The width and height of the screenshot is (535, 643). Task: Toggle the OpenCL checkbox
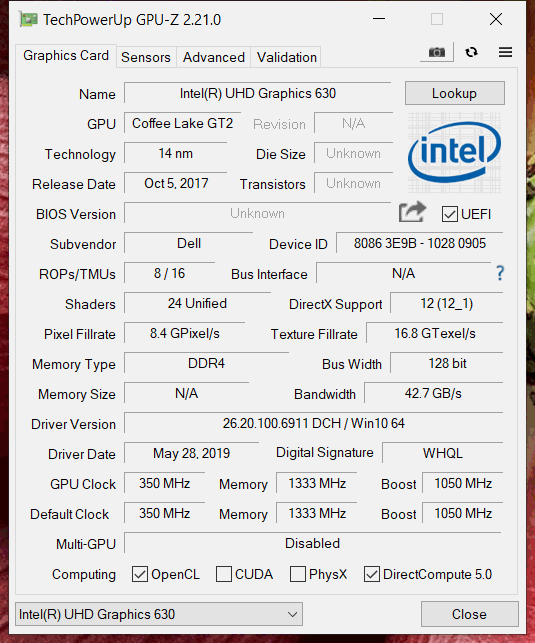pos(139,574)
